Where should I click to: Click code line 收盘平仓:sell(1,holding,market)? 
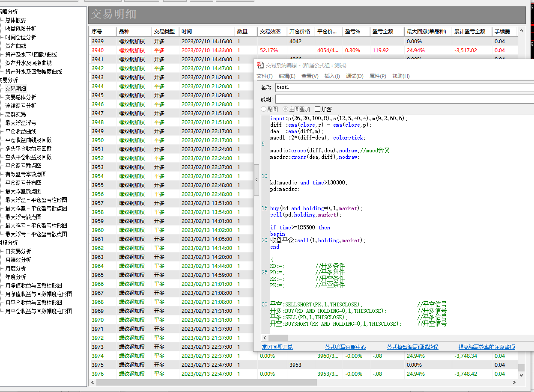318,241
